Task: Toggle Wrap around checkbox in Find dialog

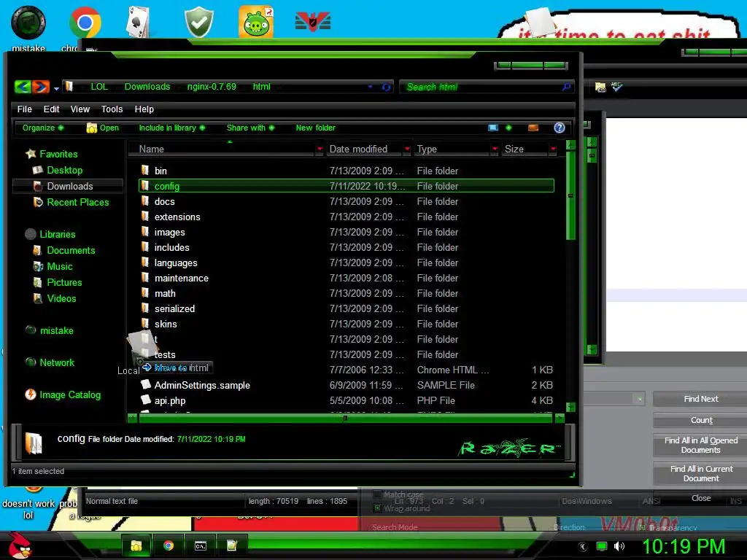Action: (377, 507)
